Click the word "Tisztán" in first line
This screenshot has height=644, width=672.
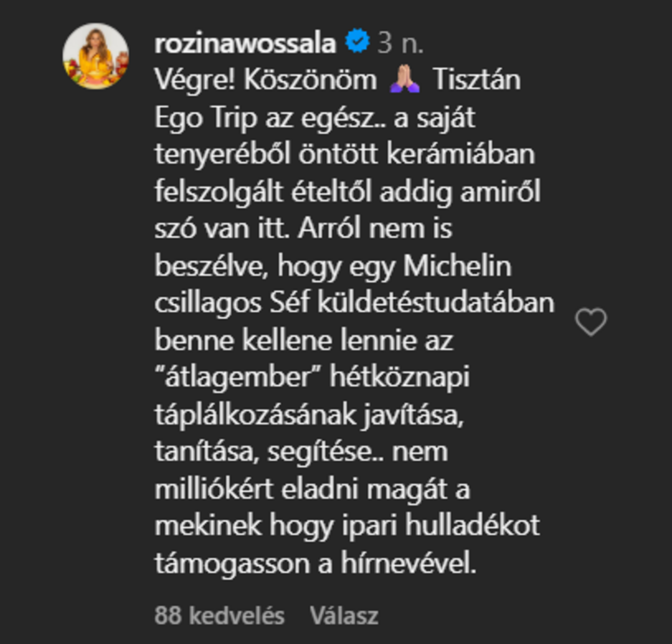tap(477, 80)
